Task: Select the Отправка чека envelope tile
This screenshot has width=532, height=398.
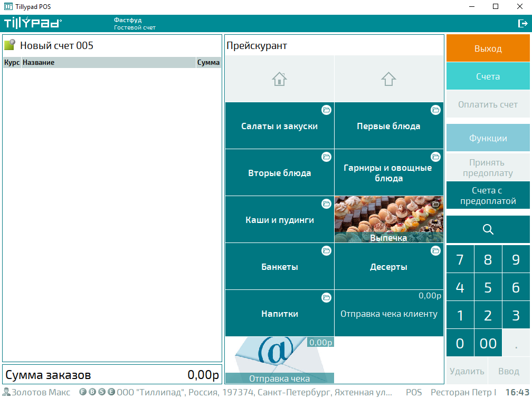Action: (x=279, y=360)
